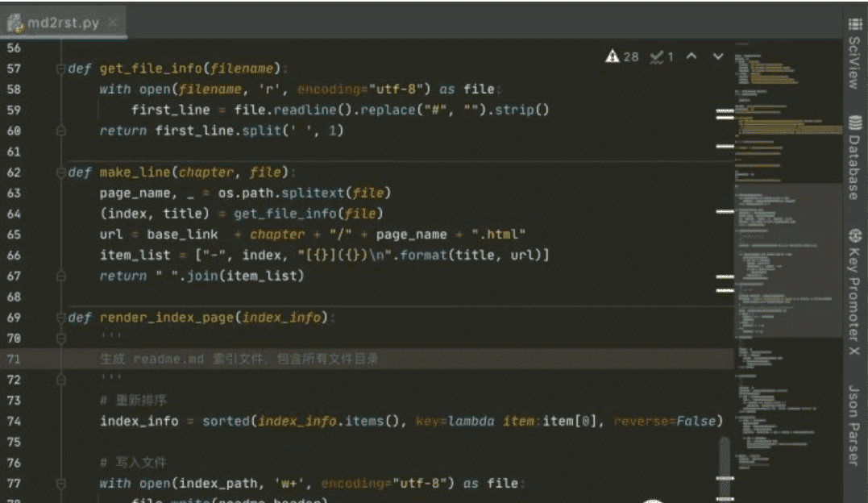Open the warnings indicator showing 28
Screen dimensions: 868x503
pos(622,56)
